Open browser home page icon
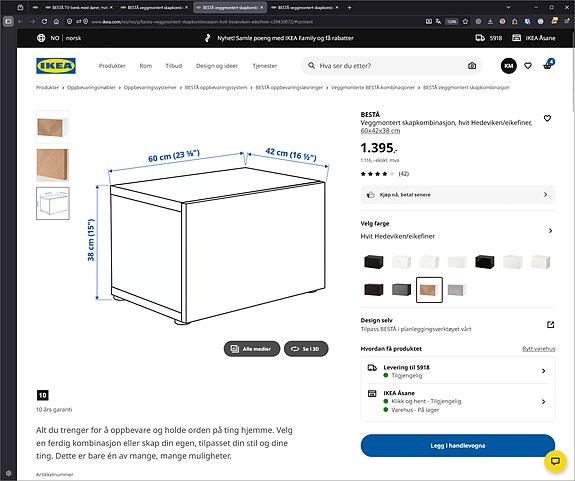The image size is (575, 481). 56,22
